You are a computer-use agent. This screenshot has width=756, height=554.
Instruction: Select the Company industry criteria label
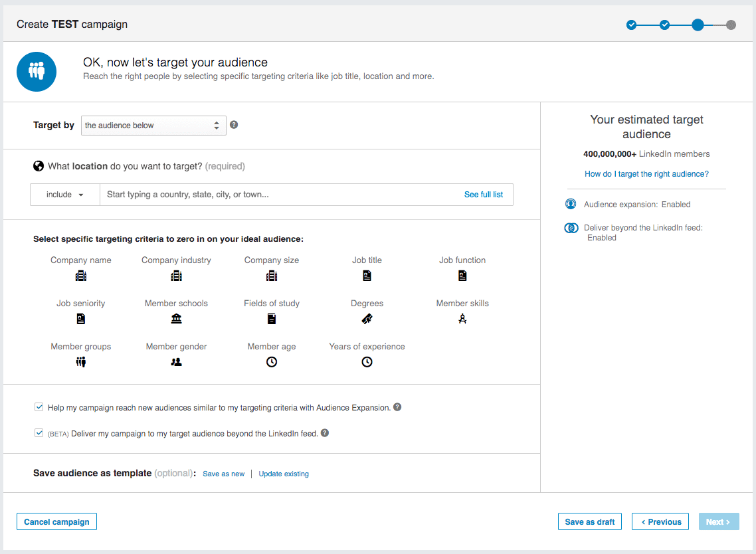click(x=177, y=260)
